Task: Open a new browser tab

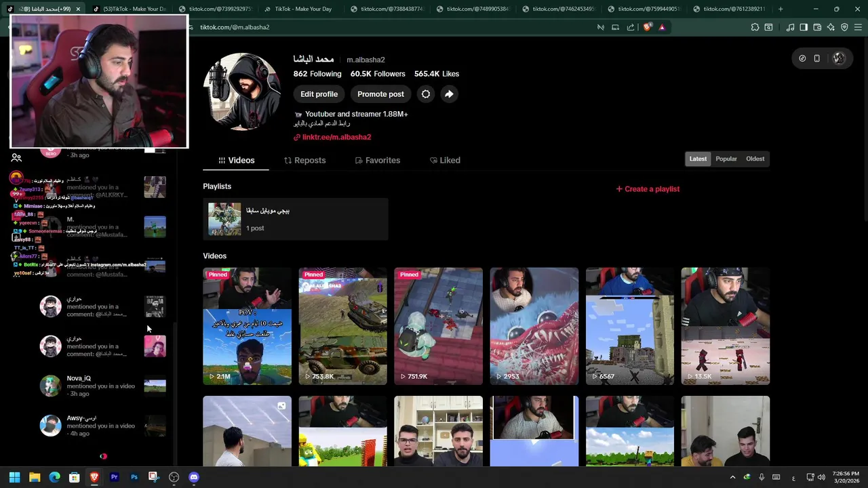Action: coord(781,9)
